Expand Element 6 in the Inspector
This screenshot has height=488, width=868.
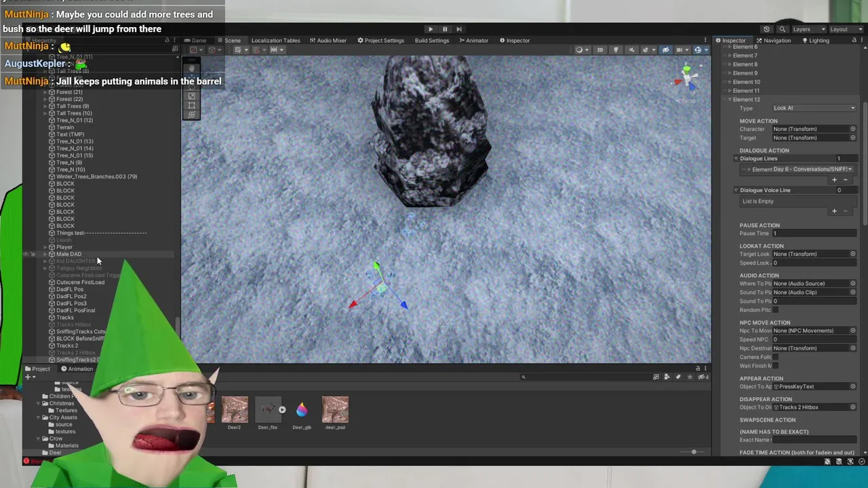[730, 47]
